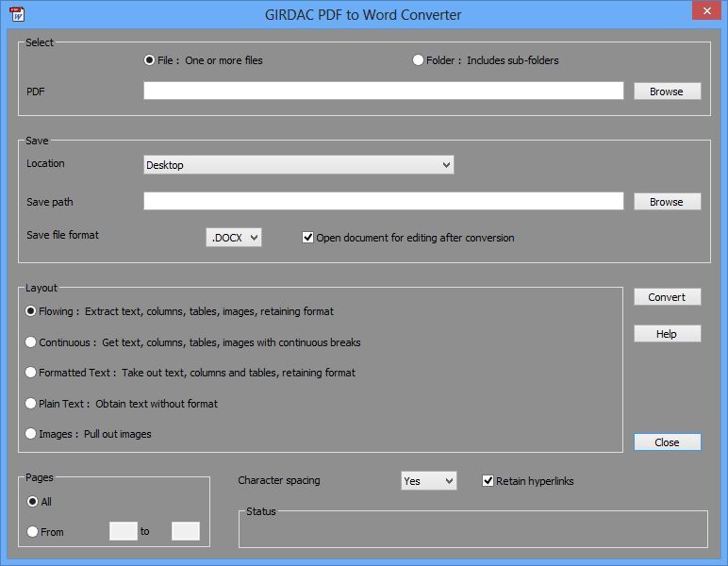
Task: Open the Location dropdown showing Desktop
Action: 299,165
